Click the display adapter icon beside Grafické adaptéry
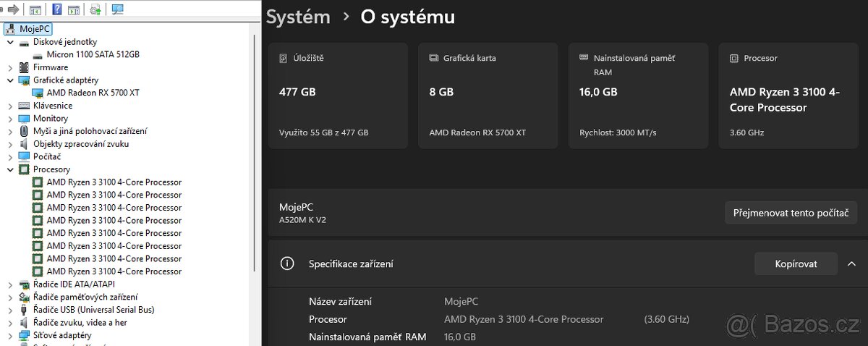 [x=24, y=80]
